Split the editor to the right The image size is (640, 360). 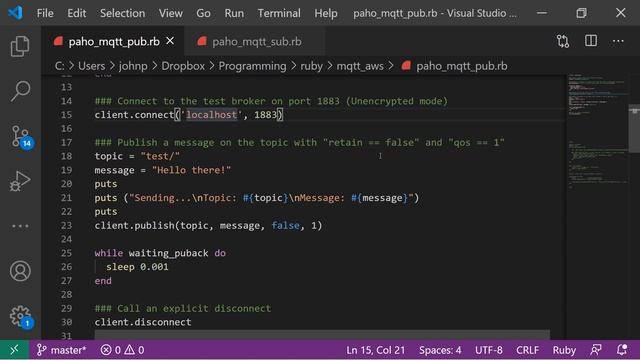[591, 41]
